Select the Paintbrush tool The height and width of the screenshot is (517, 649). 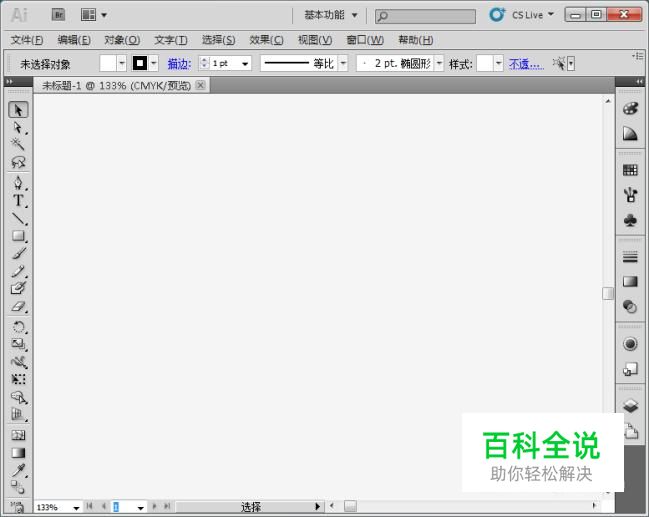point(18,253)
